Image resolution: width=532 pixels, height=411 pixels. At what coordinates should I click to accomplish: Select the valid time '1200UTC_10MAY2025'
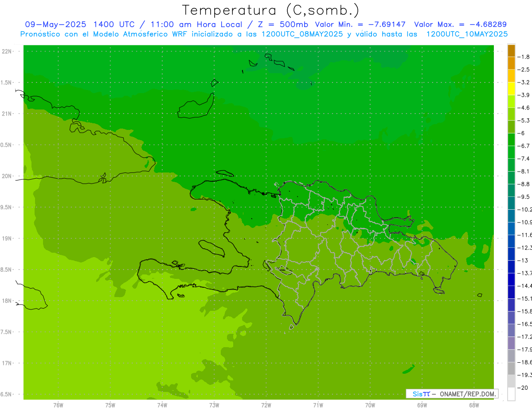[x=467, y=34]
